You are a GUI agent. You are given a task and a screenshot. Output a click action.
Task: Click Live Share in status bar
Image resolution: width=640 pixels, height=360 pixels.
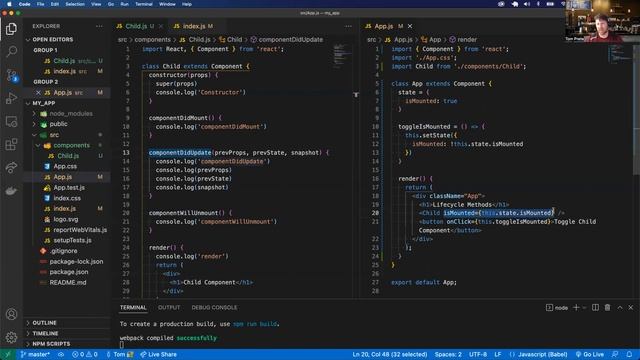pos(158,354)
